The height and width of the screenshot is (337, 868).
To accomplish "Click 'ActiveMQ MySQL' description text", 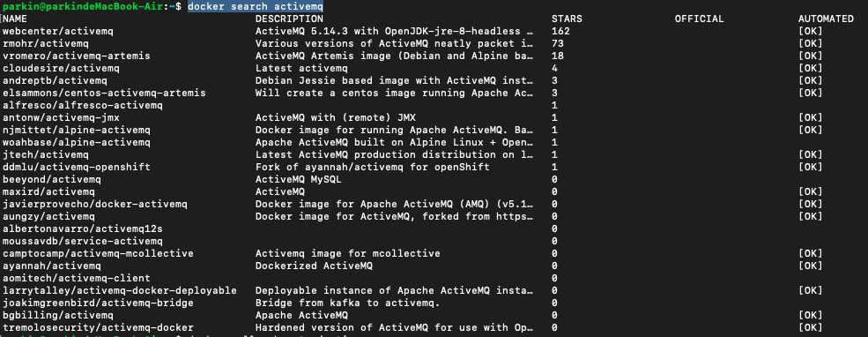I will (x=299, y=180).
